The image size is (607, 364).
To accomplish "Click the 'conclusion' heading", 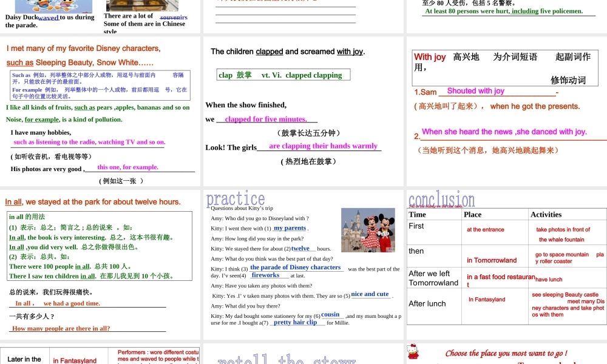I will coord(442,199).
